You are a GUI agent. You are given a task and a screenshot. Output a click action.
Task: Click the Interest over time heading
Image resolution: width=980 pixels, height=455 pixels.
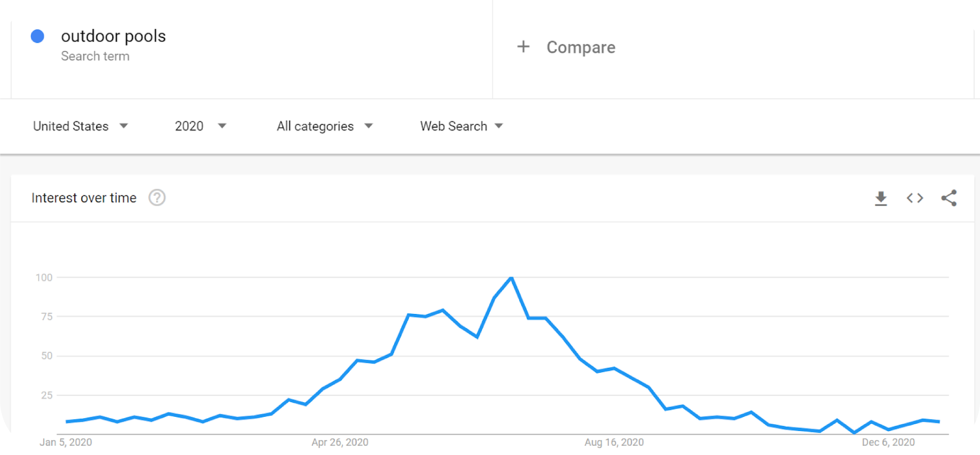(x=84, y=198)
